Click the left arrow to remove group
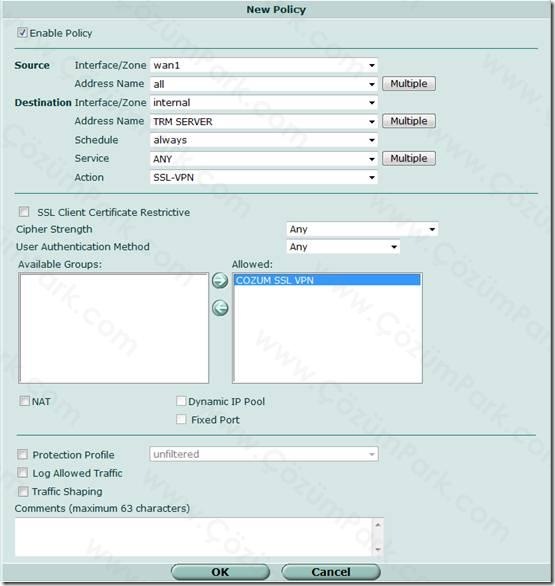 coord(220,308)
